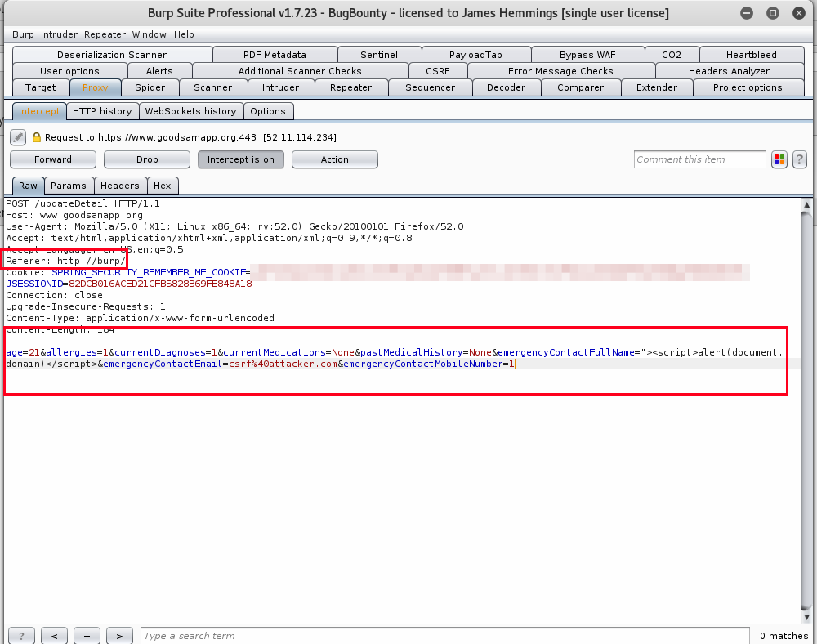Viewport: 817px width, 644px height.
Task: Click the padlock HTTPS icon
Action: (x=37, y=137)
